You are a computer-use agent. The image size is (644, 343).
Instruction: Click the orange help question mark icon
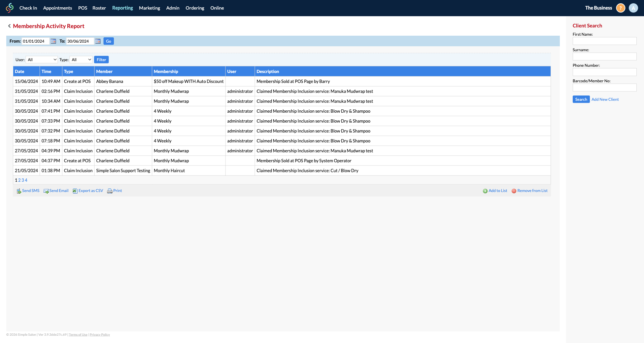click(621, 8)
